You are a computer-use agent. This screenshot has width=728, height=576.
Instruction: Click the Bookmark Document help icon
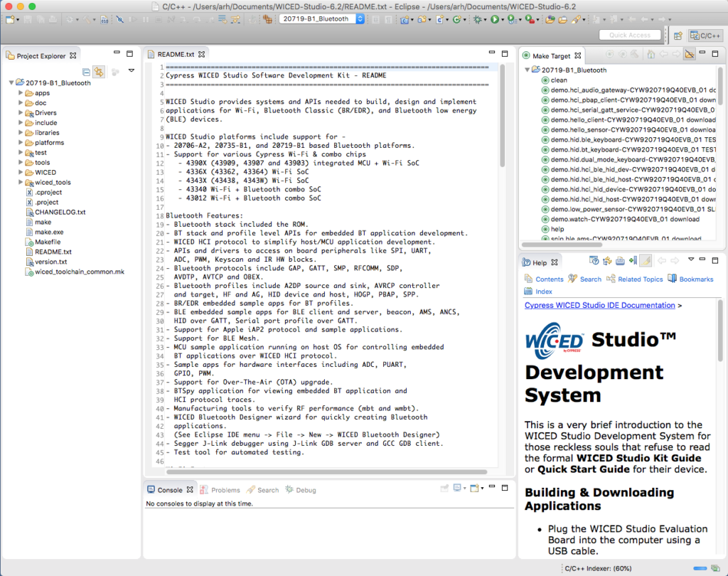pos(633,260)
